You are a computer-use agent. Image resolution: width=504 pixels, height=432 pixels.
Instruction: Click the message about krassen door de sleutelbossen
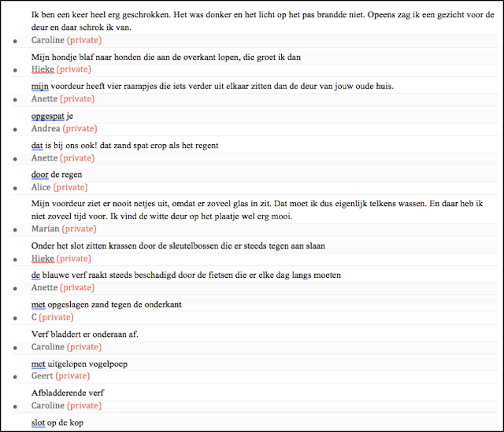(178, 246)
